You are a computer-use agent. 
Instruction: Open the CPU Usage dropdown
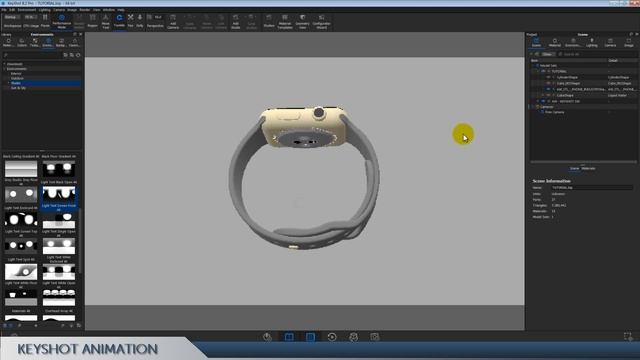[x=31, y=18]
